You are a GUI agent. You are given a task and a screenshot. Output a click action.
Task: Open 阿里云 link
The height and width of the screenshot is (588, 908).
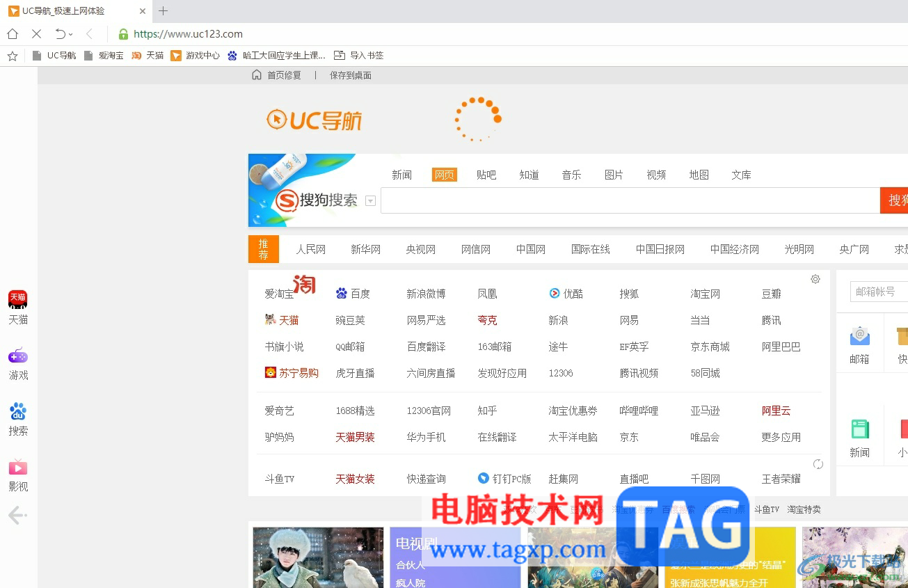tap(776, 411)
